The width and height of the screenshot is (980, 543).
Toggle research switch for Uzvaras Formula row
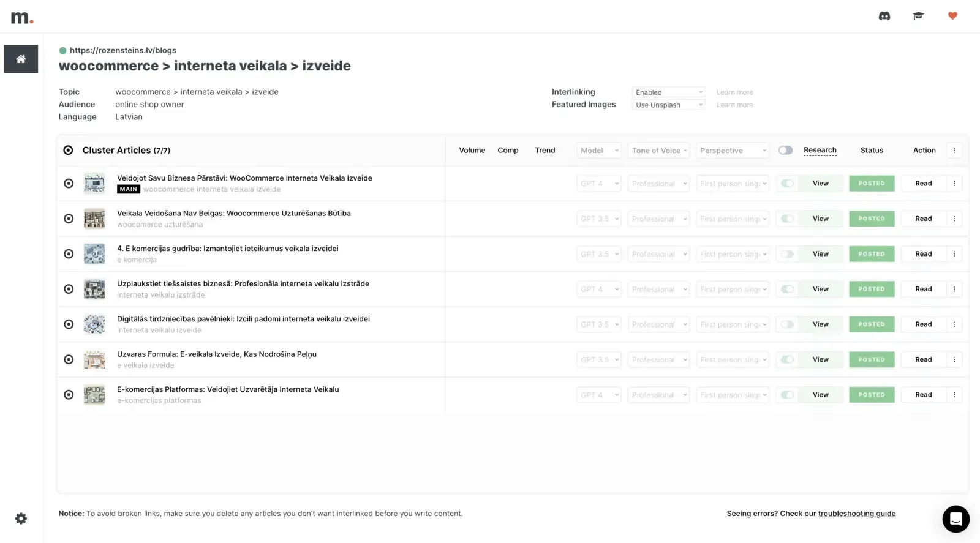tap(787, 359)
